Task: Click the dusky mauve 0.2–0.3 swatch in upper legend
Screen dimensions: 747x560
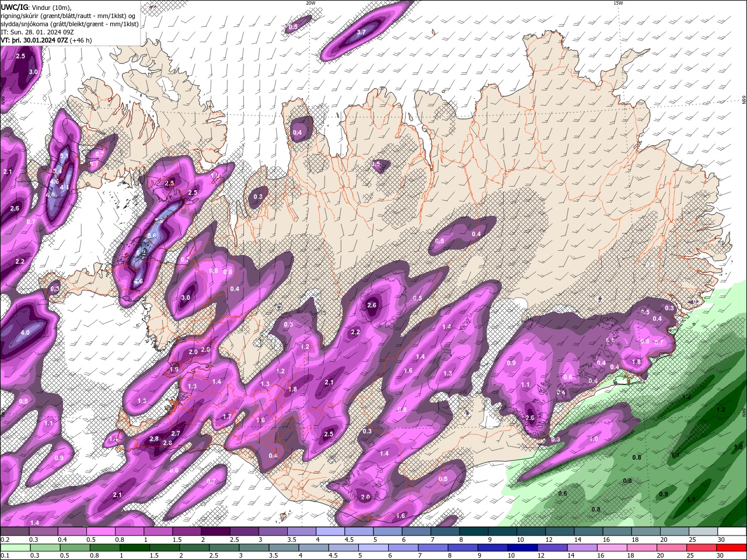Action: [x=14, y=531]
